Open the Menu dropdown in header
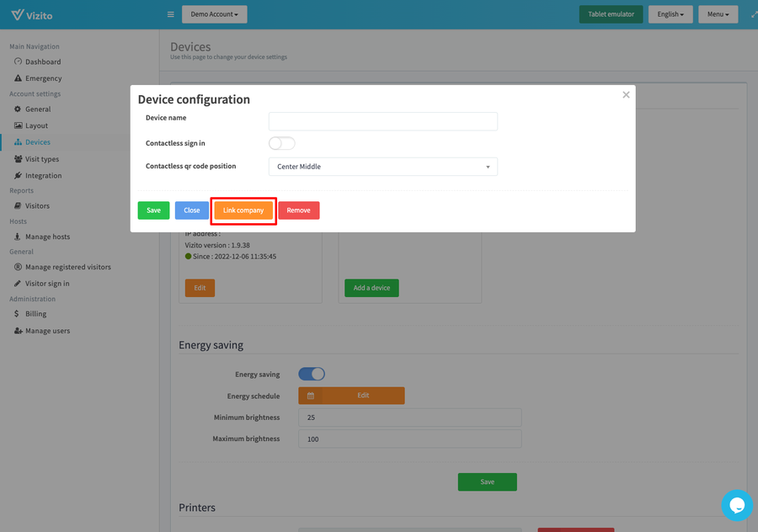758x532 pixels. pos(718,14)
